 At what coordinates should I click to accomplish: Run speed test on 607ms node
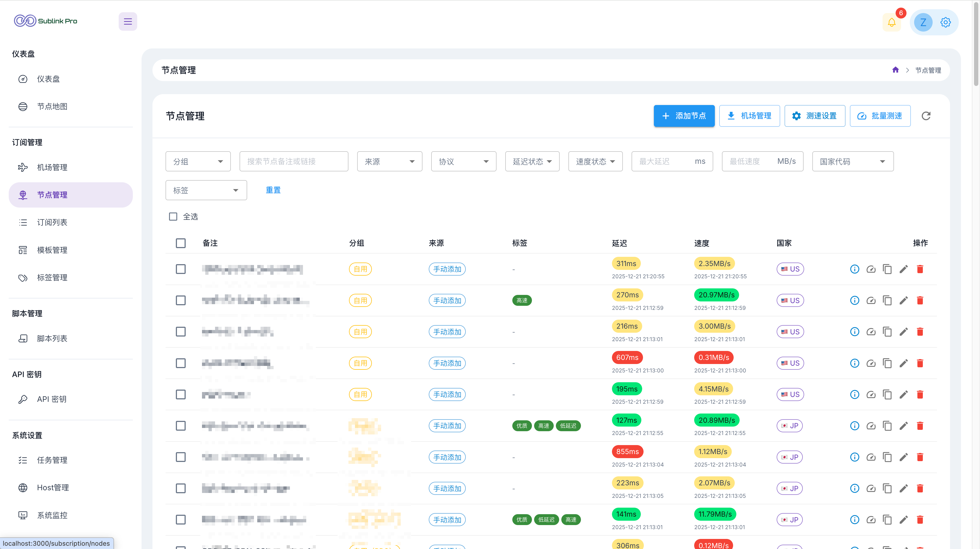tap(871, 363)
